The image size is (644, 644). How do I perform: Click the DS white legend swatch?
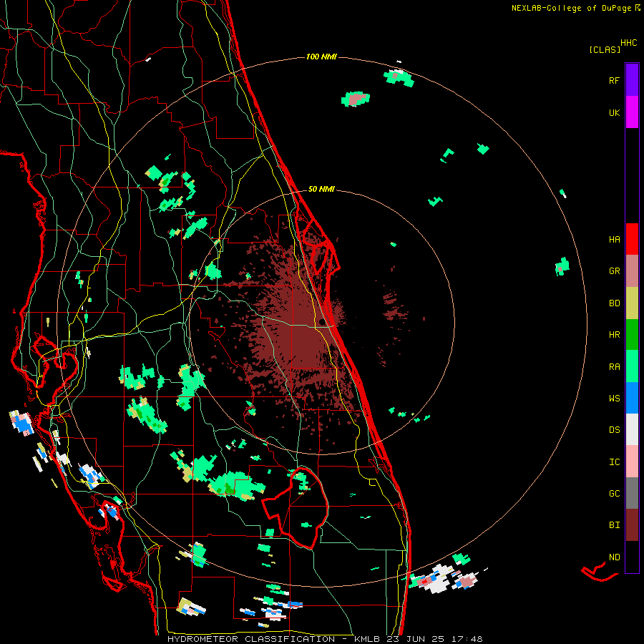click(x=632, y=429)
